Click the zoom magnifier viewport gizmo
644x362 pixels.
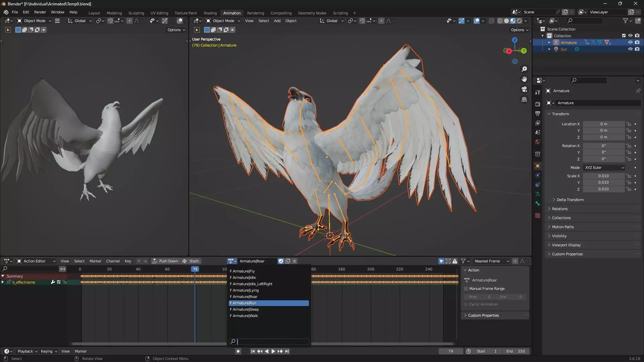point(524,69)
